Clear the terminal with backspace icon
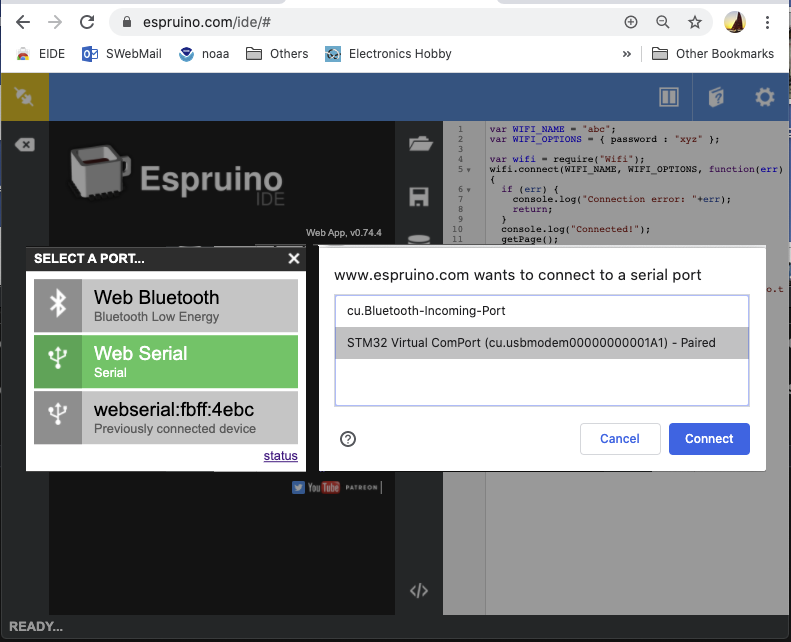 click(x=25, y=145)
